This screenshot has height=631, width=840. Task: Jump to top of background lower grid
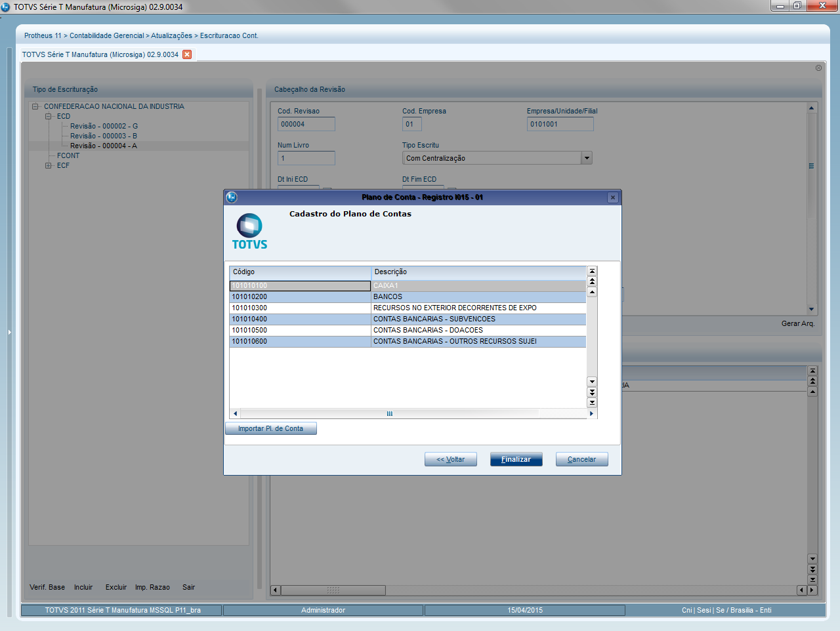click(x=812, y=371)
